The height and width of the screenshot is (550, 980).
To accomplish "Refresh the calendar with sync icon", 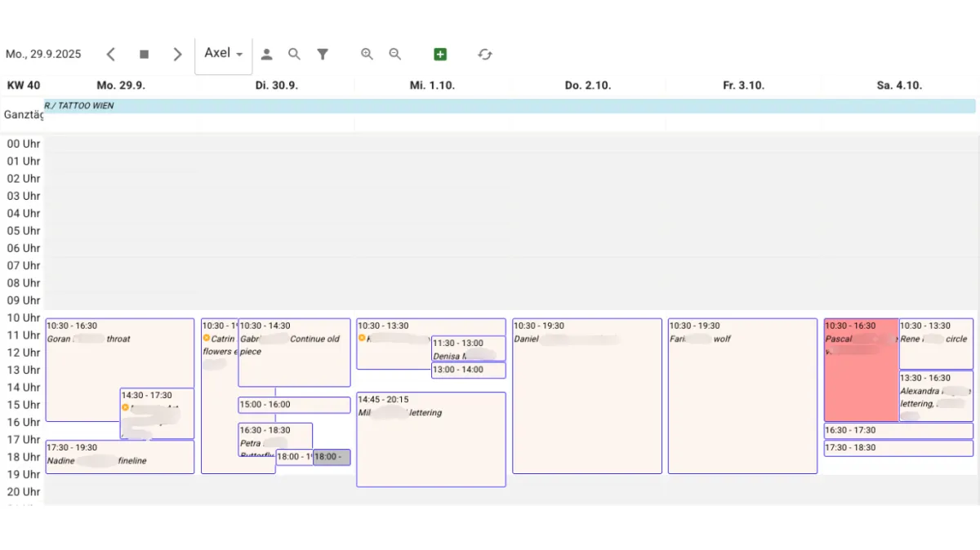I will [485, 55].
